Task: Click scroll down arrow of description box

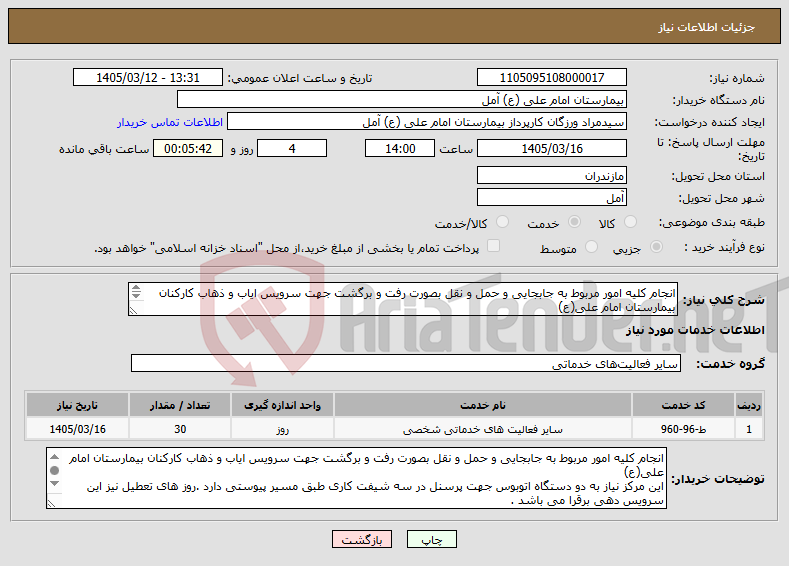Action: point(136,295)
